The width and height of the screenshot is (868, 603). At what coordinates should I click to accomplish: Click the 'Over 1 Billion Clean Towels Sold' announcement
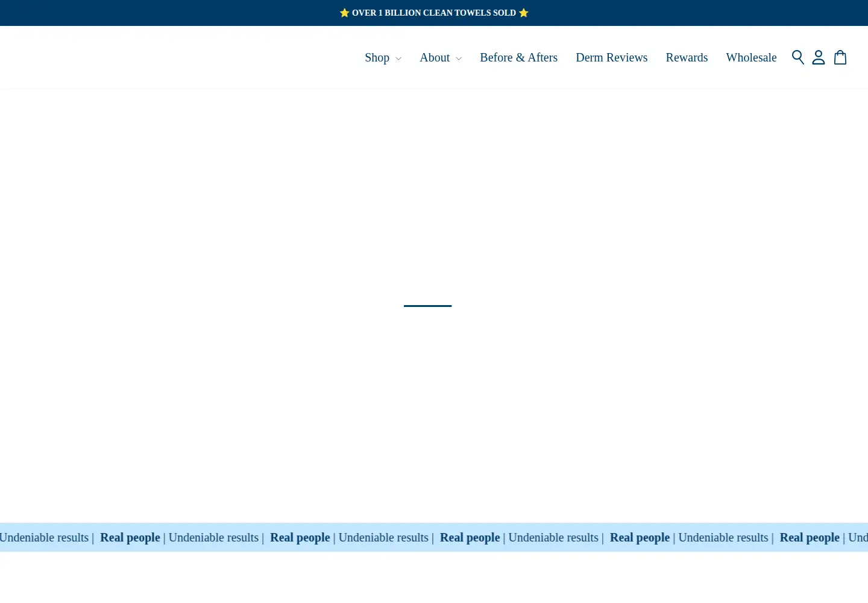coord(434,13)
